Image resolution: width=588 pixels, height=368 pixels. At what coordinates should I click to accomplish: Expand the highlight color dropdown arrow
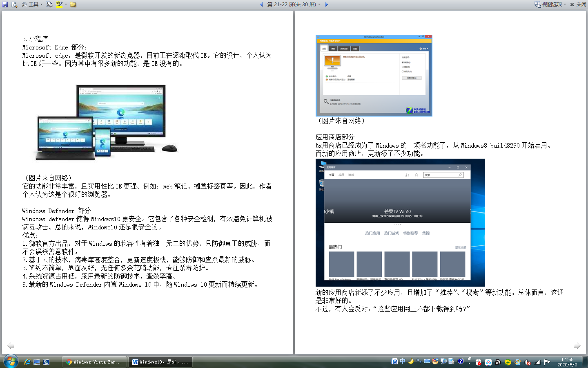tap(66, 4)
